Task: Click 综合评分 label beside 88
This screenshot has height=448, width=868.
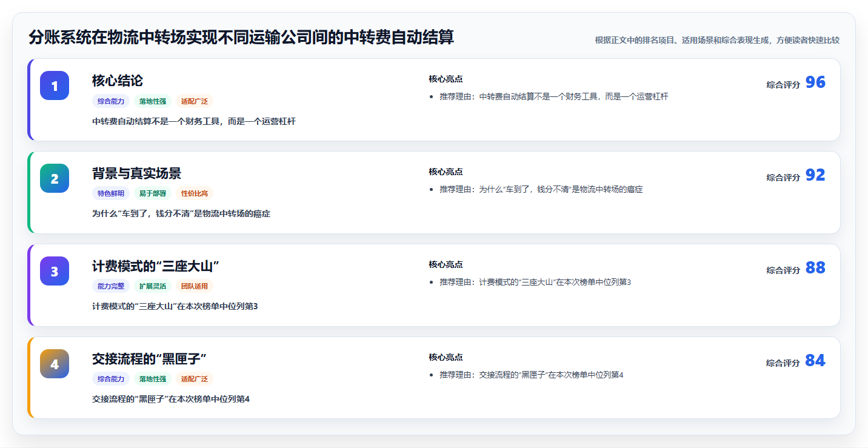Action: click(783, 270)
